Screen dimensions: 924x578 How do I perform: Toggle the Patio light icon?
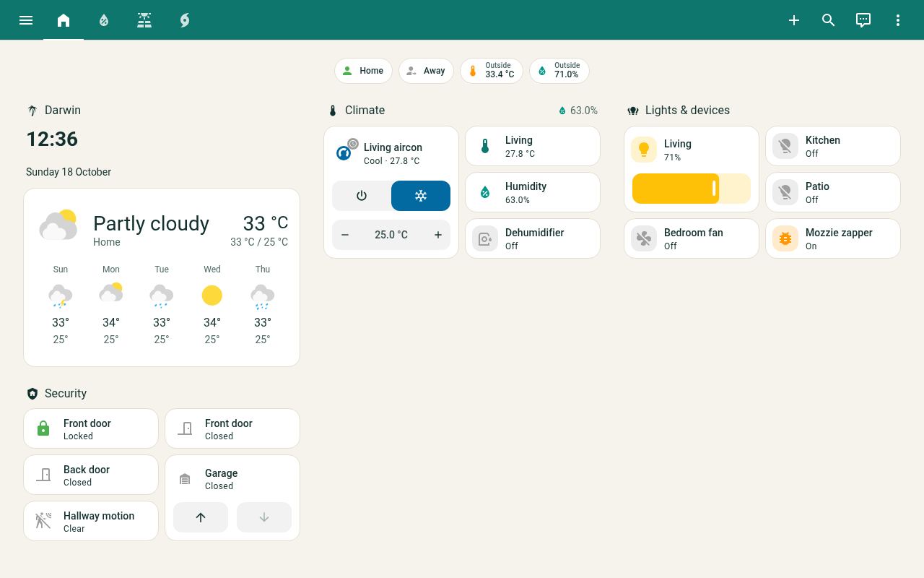pos(785,192)
